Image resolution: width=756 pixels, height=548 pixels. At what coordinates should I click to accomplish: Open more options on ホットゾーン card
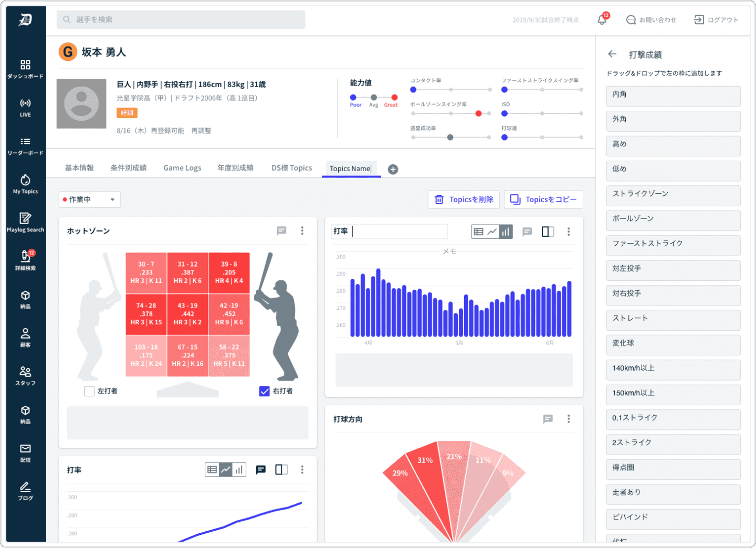point(302,230)
